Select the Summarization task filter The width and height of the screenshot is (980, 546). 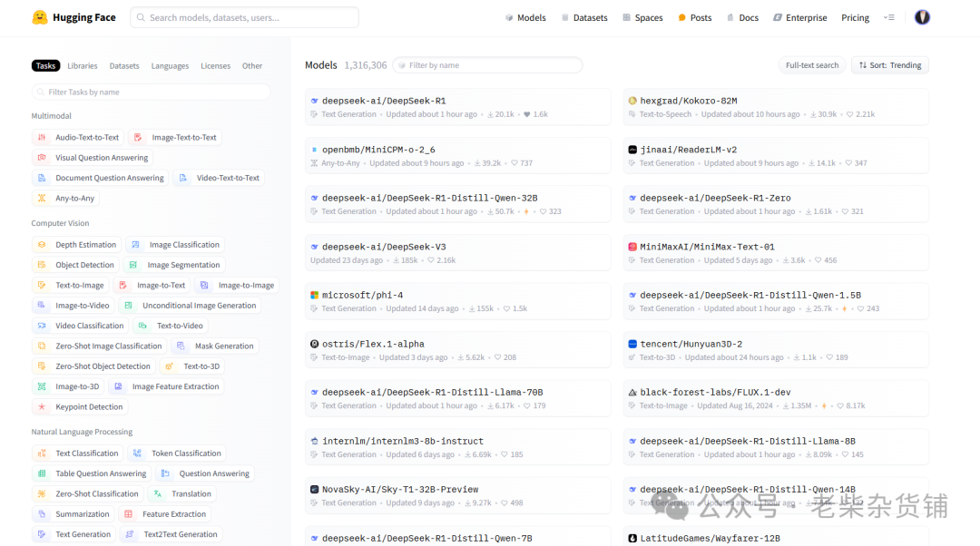[x=73, y=514]
